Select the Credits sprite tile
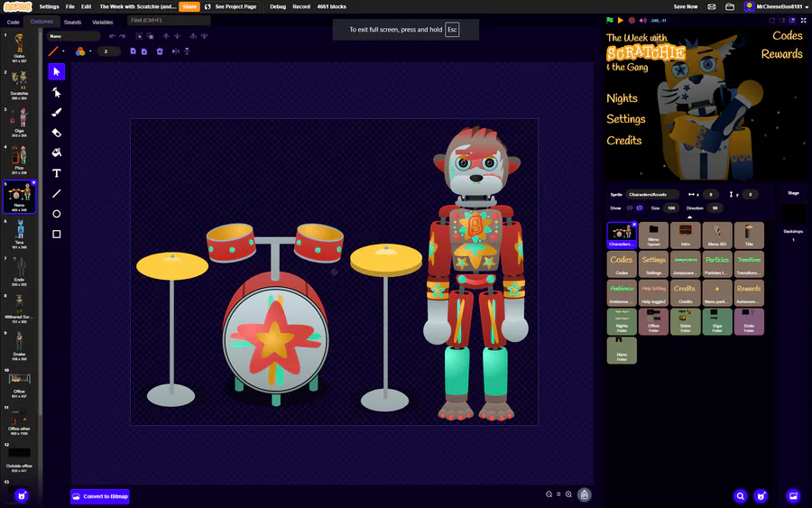The image size is (812, 508). tap(685, 292)
